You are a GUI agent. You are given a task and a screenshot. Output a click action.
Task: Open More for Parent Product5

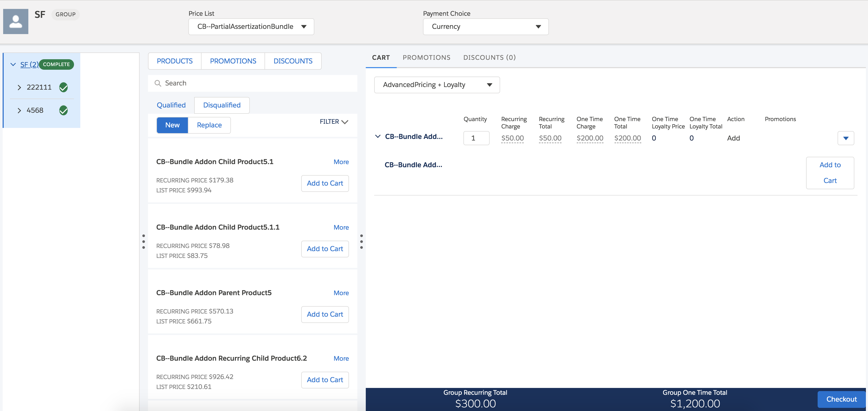(x=341, y=293)
